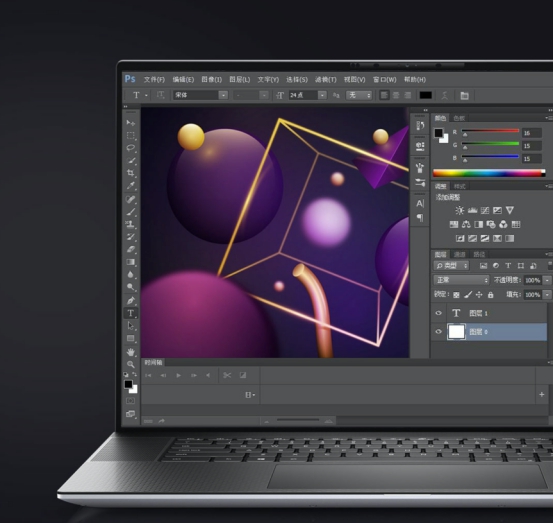Toggle visibility of layer 图层 0
This screenshot has width=554, height=523.
[x=438, y=331]
